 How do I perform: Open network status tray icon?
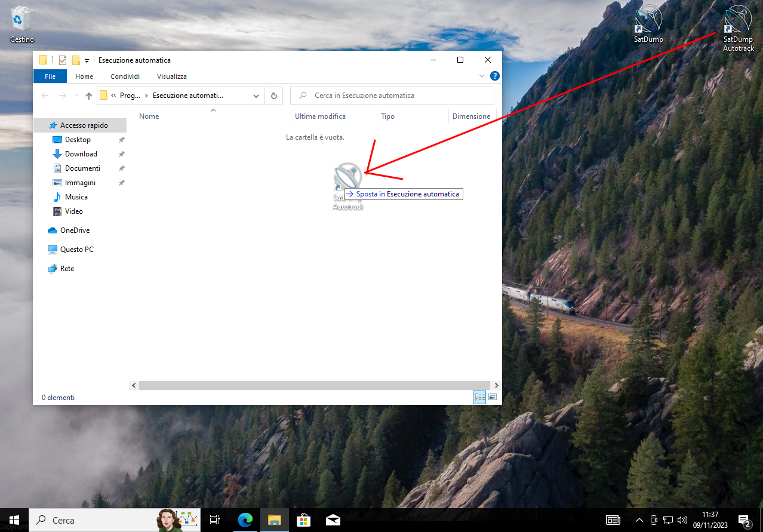point(668,520)
